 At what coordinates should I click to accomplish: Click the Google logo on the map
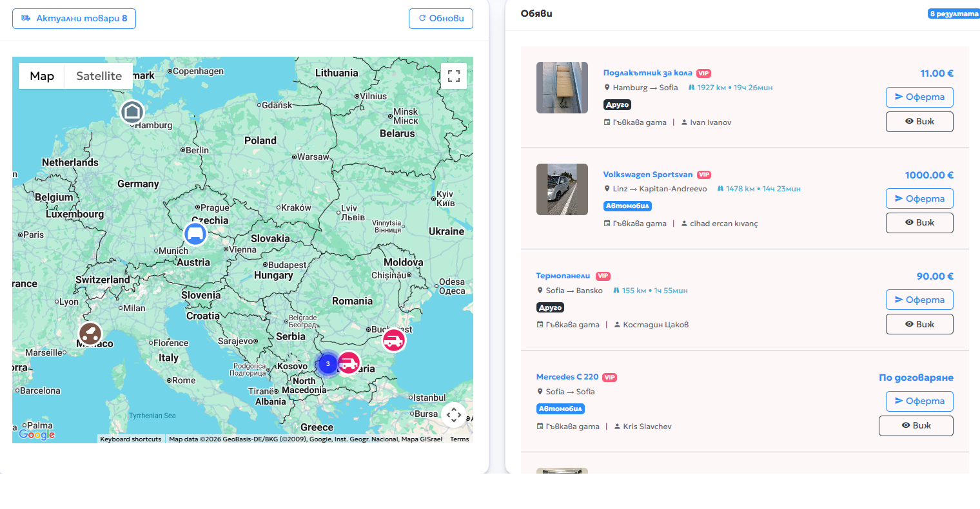tap(37, 435)
